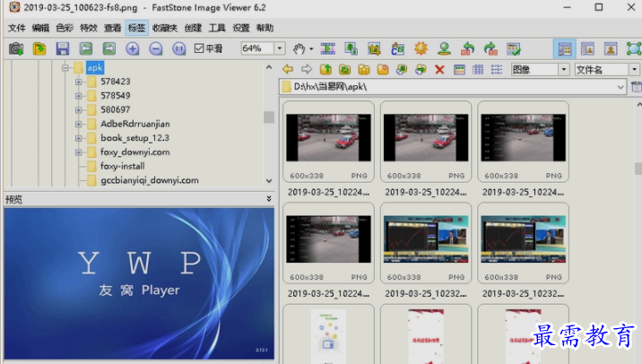The height and width of the screenshot is (364, 642).
Task: Open the 编辑 menu
Action: click(x=40, y=28)
